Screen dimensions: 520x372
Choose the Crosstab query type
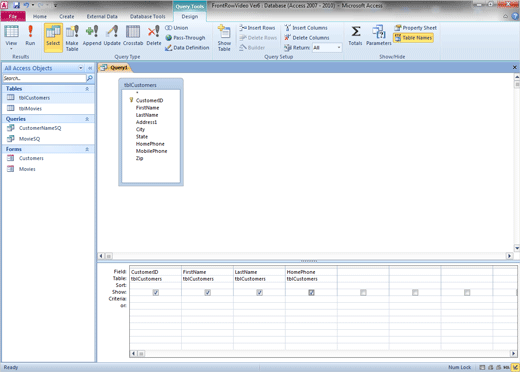[x=133, y=35]
